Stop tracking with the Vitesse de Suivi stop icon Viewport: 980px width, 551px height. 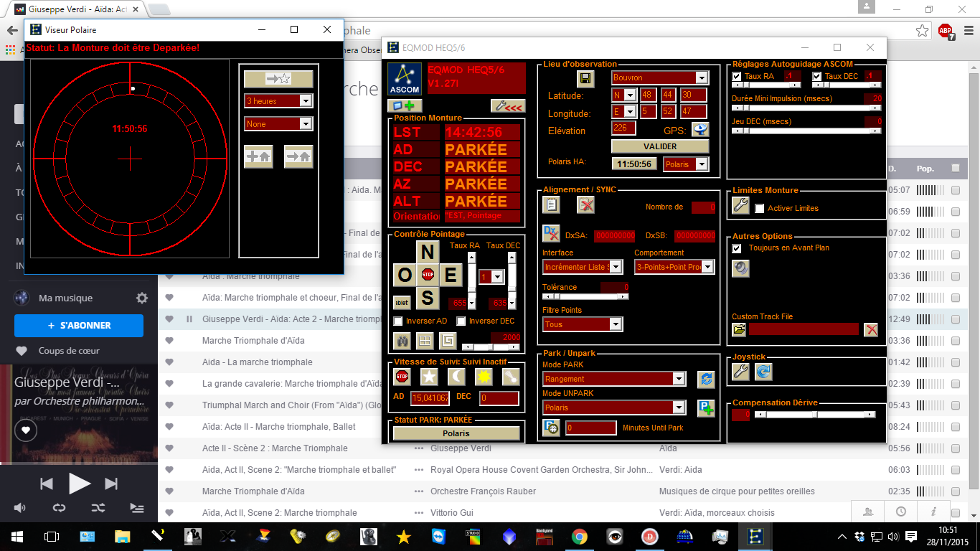[402, 376]
